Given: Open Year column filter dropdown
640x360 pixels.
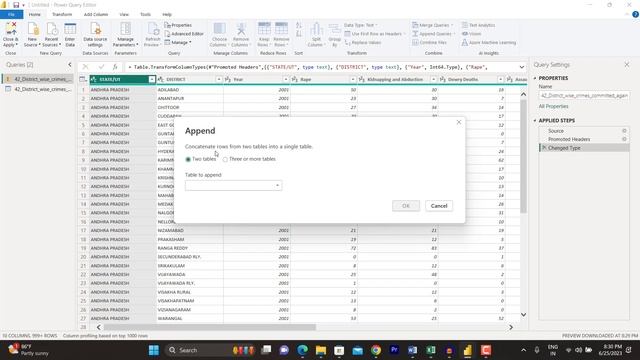Looking at the screenshot, I should tap(286, 79).
